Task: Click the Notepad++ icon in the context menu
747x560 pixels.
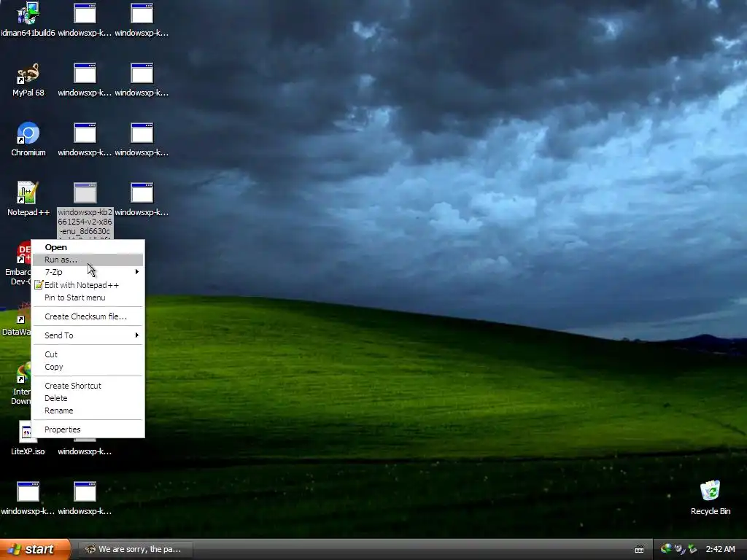Action: (39, 285)
